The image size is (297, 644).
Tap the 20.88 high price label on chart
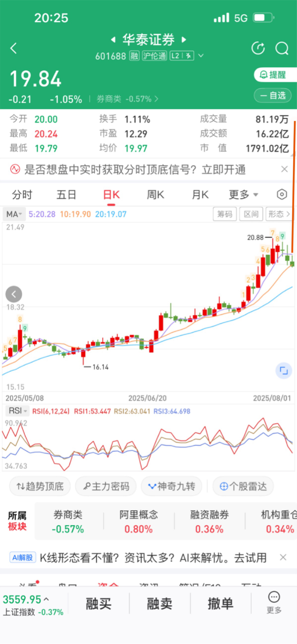click(x=255, y=237)
